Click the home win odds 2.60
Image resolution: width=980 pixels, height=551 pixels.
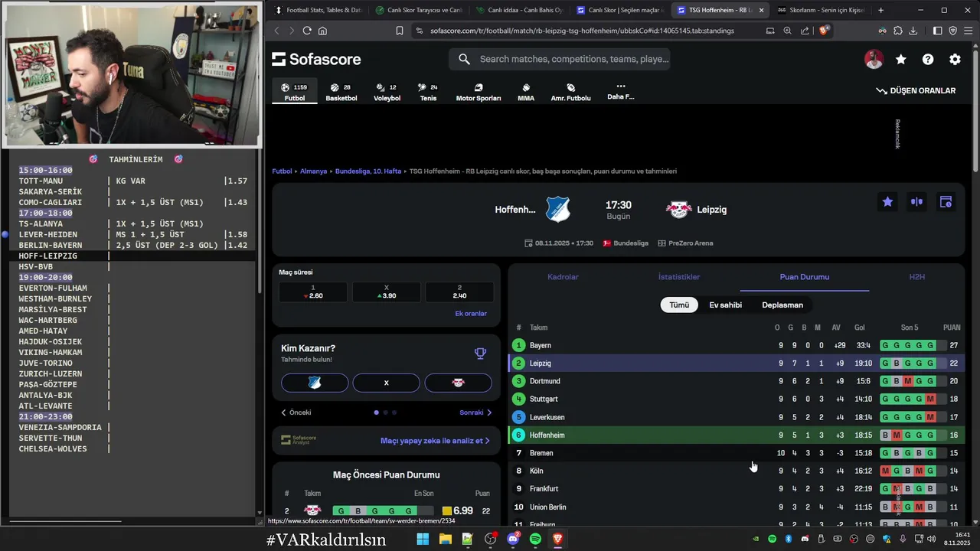(x=313, y=292)
